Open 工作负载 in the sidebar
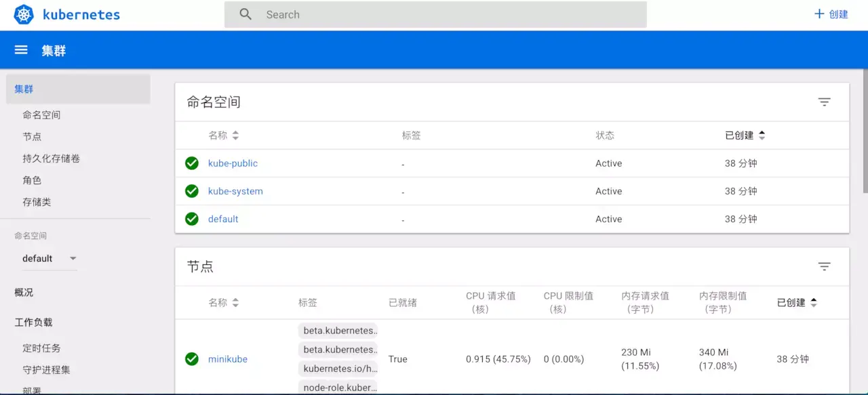Image resolution: width=868 pixels, height=395 pixels. 33,323
